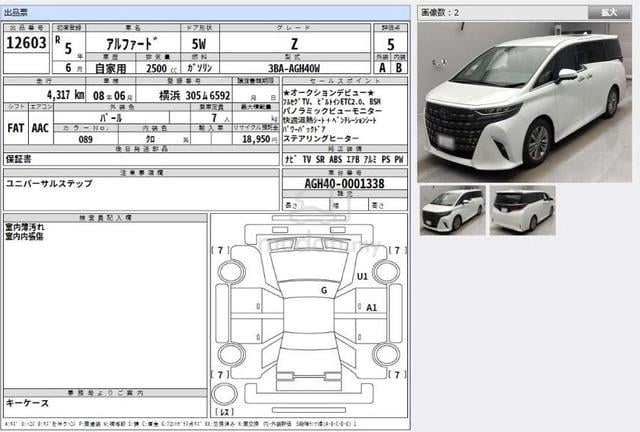Click the overall score value 5
Viewport: 640px width, 432px height.
tap(391, 44)
